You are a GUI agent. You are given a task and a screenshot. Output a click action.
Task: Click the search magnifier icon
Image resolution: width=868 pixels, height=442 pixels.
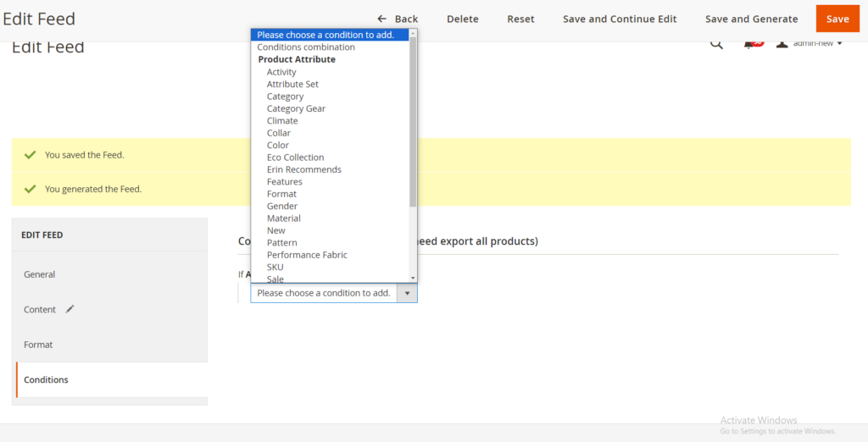[x=716, y=44]
